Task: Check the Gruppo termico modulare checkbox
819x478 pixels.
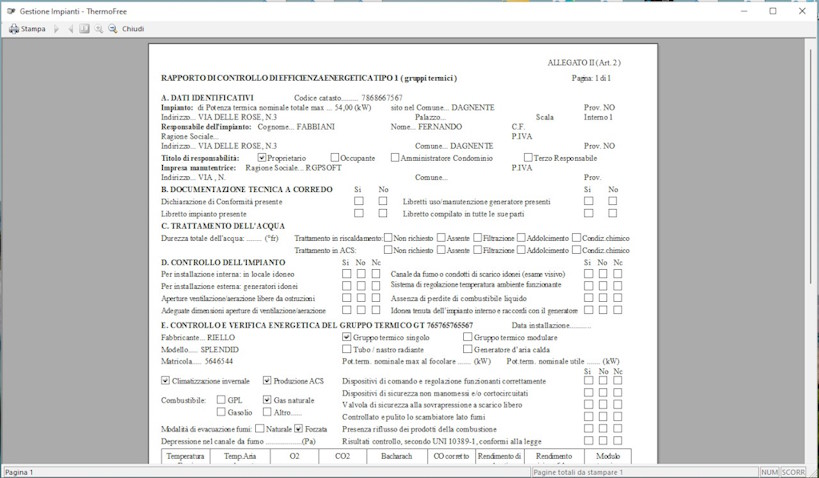Action: pyautogui.click(x=467, y=337)
